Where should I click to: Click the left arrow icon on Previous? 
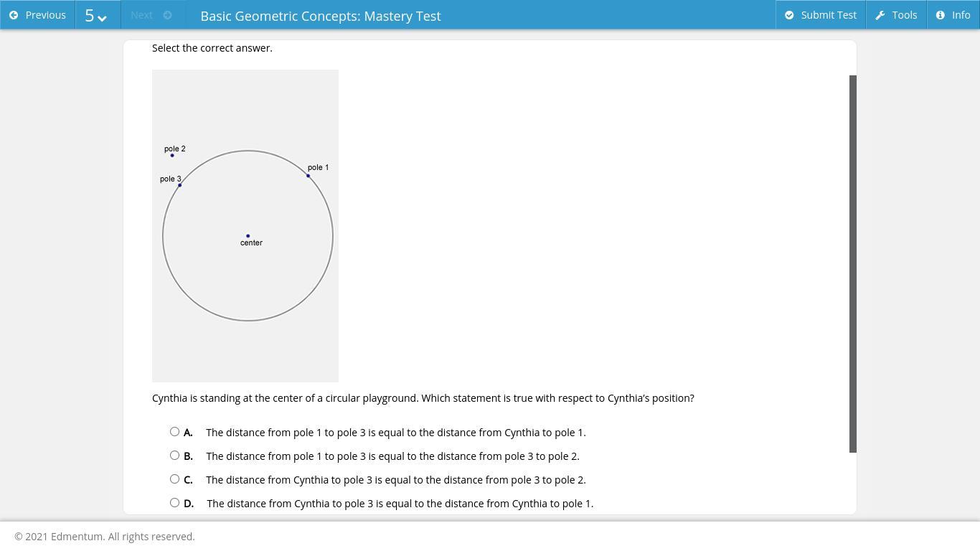tap(14, 15)
